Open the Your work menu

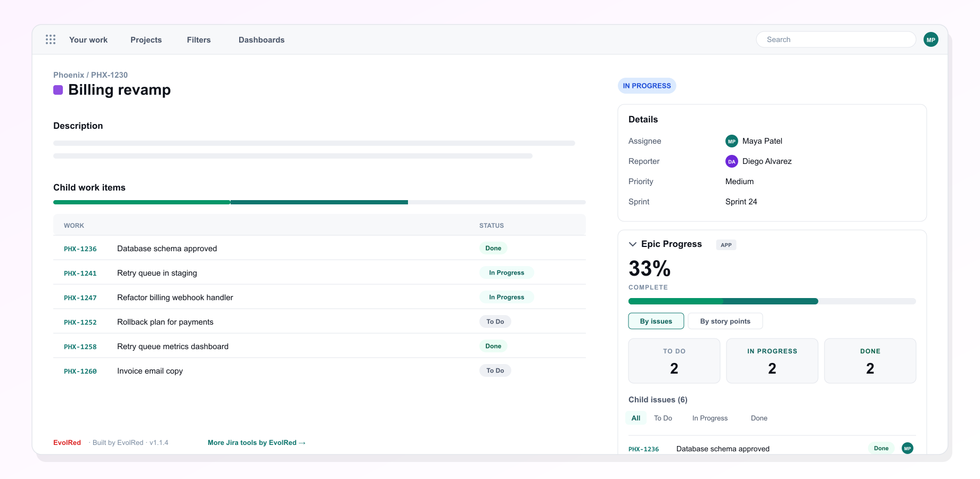pos(88,40)
